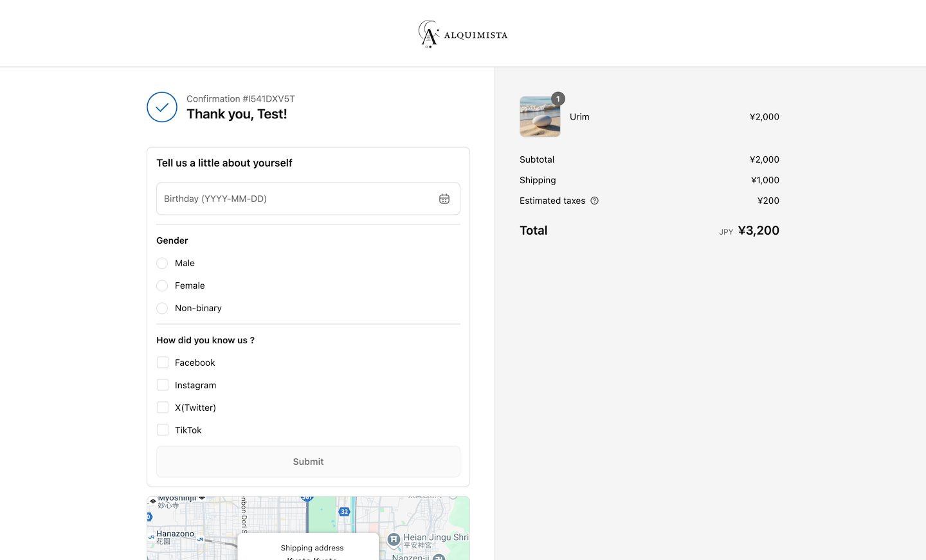Viewport: 926px width, 560px height.
Task: Enable the X(Twitter) checkbox
Action: pos(163,408)
